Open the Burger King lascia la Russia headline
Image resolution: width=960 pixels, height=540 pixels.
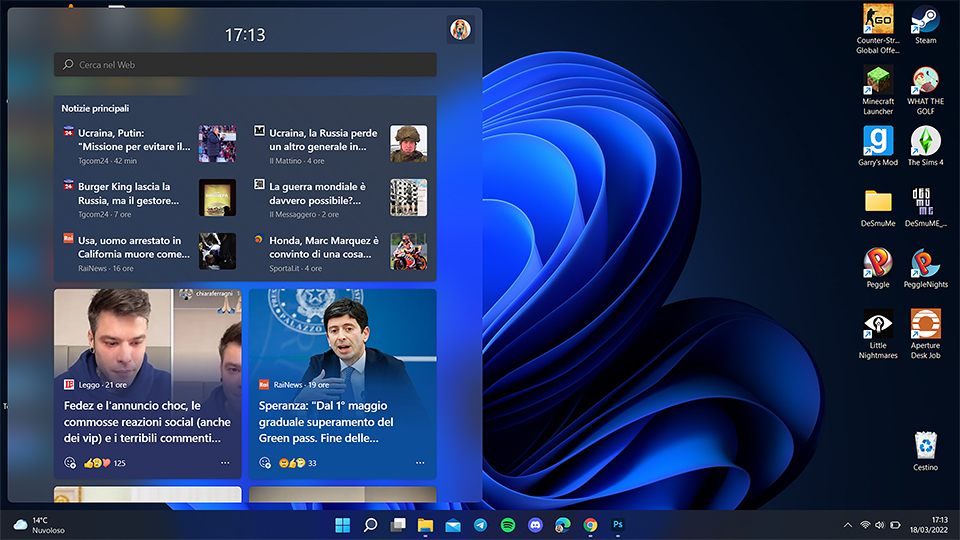coord(125,193)
